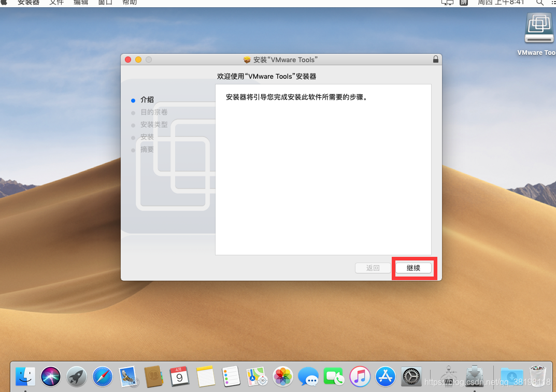Image resolution: width=556 pixels, height=392 pixels.
Task: Click the lock icon in installer title bar
Action: 435,59
